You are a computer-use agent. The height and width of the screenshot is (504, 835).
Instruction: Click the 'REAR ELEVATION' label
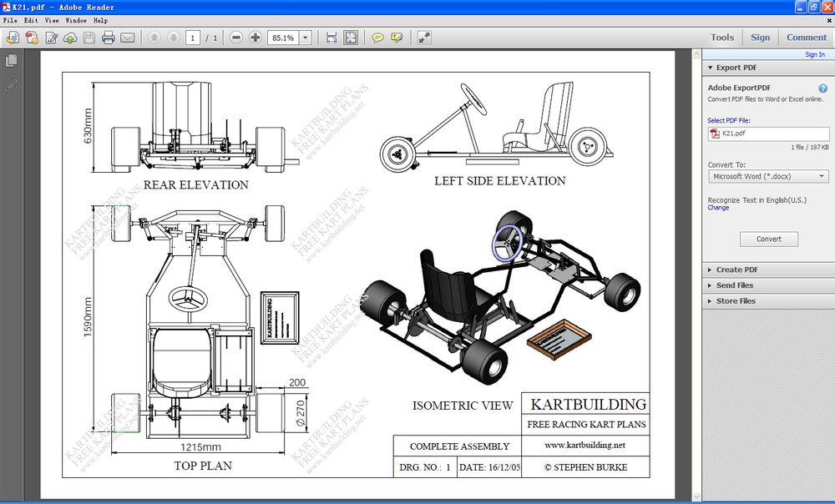[196, 184]
